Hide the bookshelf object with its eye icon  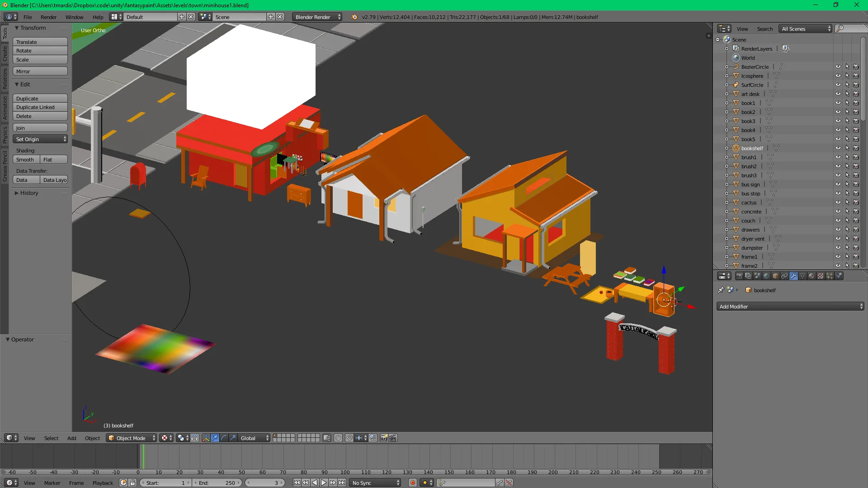pyautogui.click(x=838, y=148)
